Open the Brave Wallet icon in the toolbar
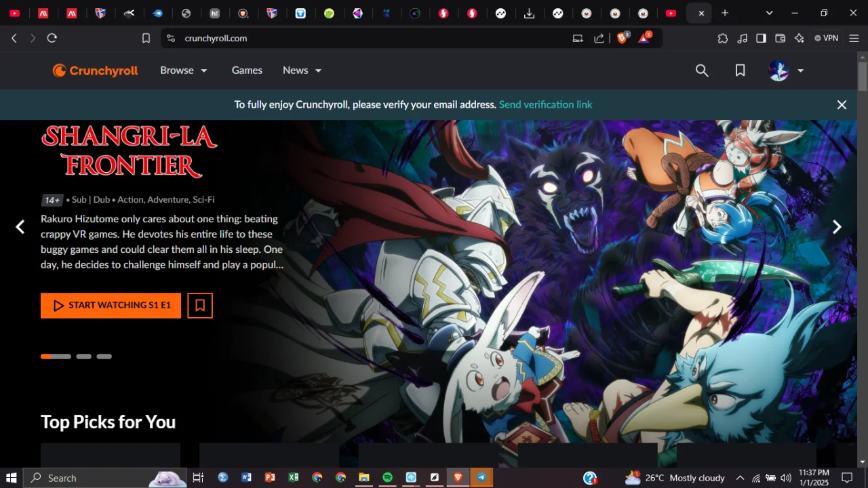Screen dimensions: 868x488 [x=781, y=39]
